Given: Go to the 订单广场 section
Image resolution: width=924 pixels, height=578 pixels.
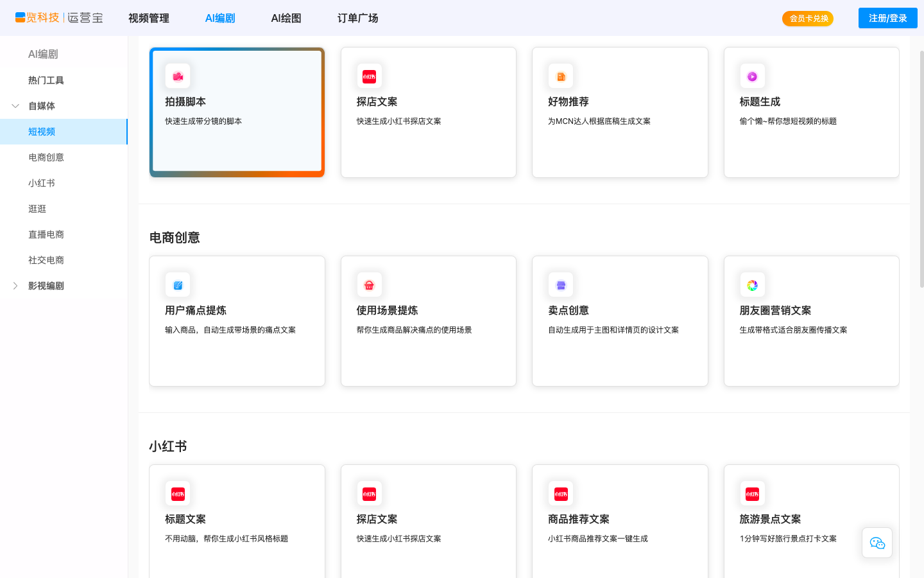Looking at the screenshot, I should pos(359,18).
